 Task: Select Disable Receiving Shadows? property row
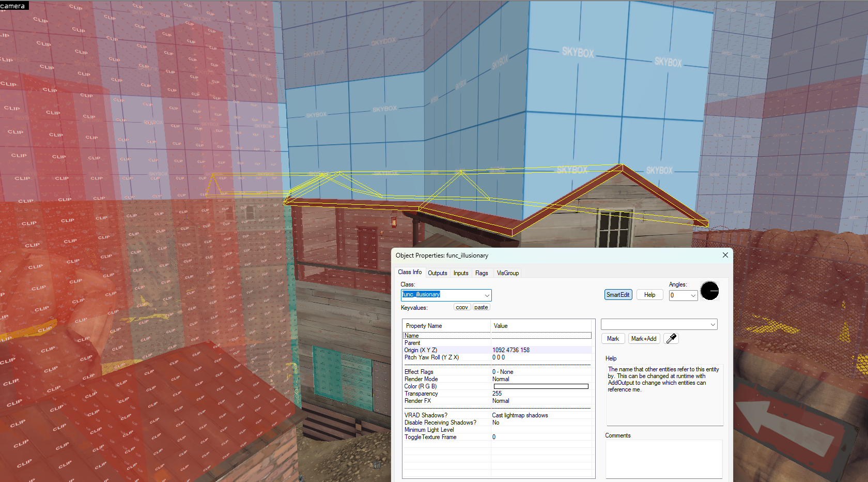click(497, 423)
